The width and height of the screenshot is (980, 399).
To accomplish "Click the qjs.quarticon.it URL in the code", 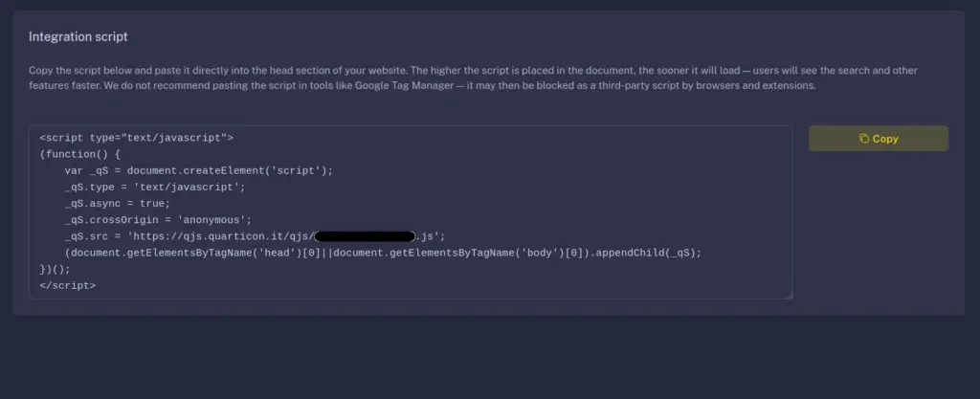I will coord(223,236).
